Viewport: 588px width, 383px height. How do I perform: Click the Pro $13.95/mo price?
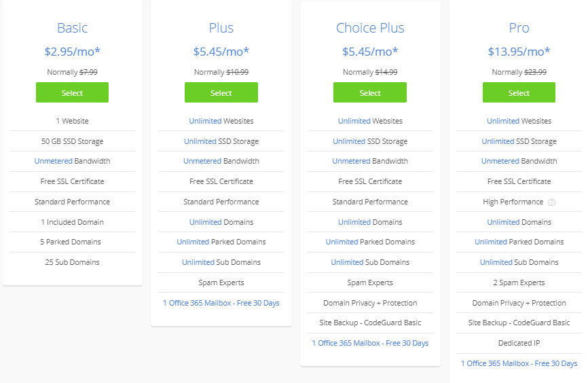pos(519,52)
